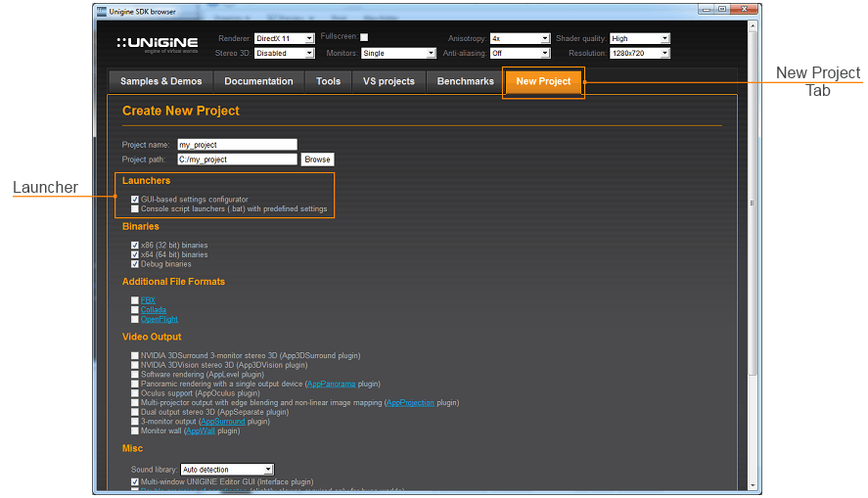Click the vertical scrollbar thumb
The height and width of the screenshot is (498, 868).
click(753, 204)
